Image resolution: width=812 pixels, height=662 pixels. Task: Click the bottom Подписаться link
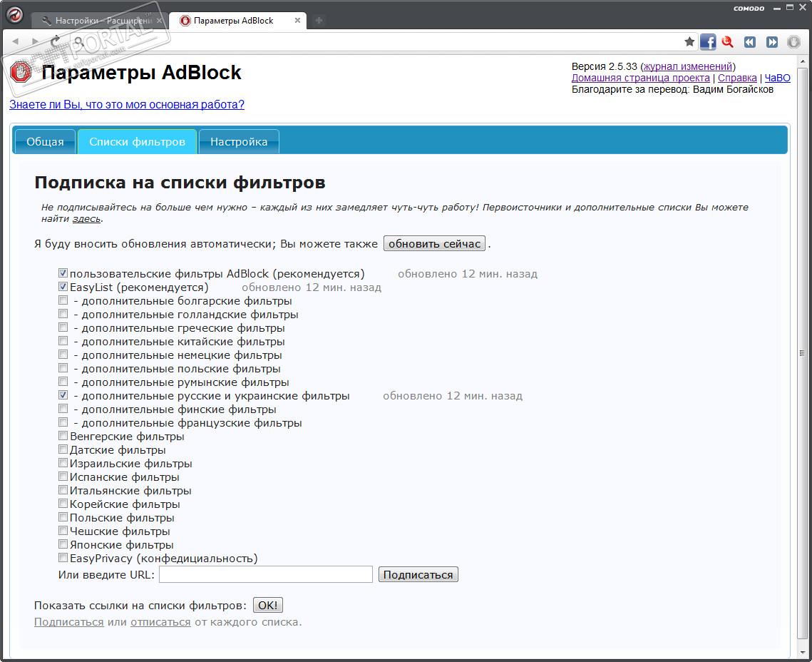69,621
